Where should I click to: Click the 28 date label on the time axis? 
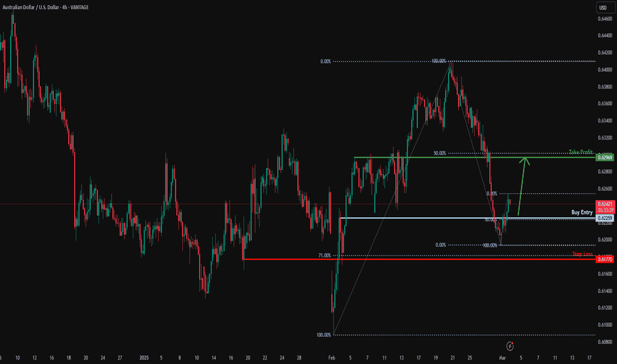pyautogui.click(x=299, y=357)
